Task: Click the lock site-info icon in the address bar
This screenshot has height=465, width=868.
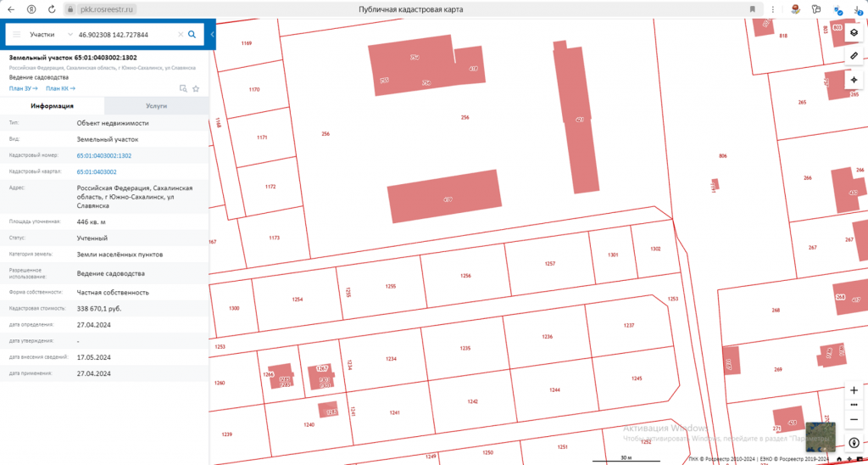Action: click(x=70, y=9)
